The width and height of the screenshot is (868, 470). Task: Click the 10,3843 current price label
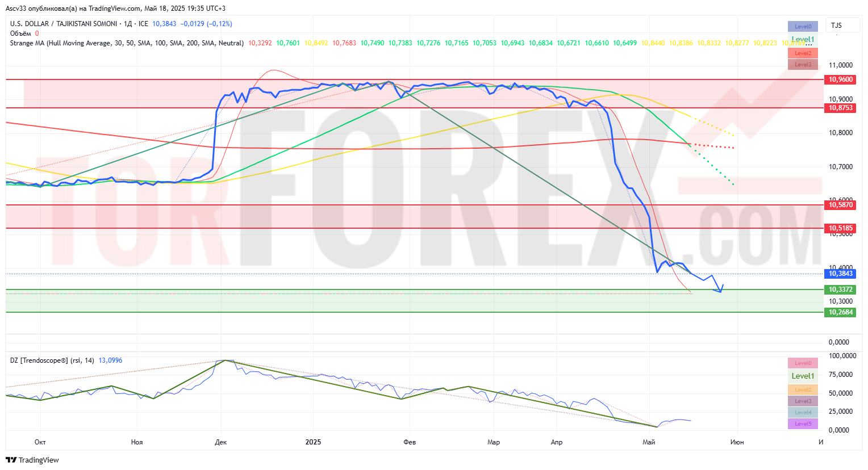(840, 274)
